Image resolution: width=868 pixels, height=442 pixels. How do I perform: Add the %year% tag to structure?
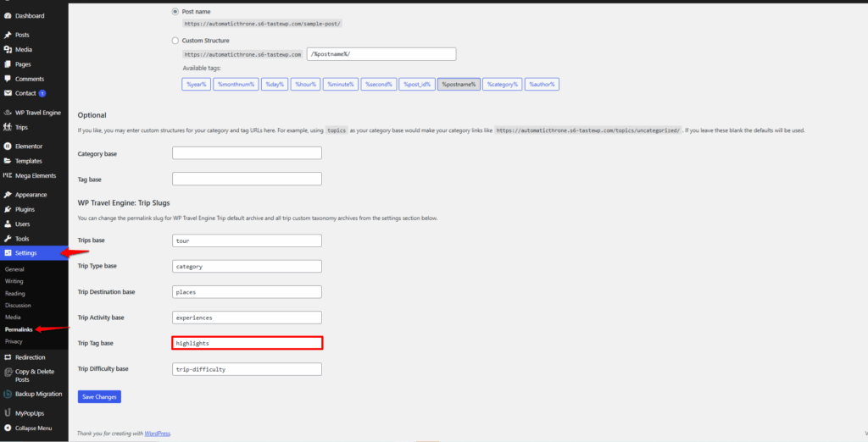pos(196,84)
